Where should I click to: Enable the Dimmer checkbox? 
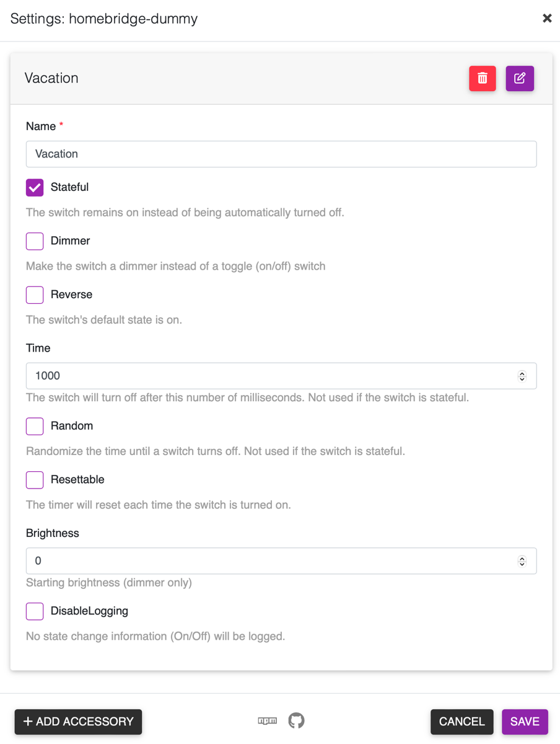pyautogui.click(x=35, y=241)
